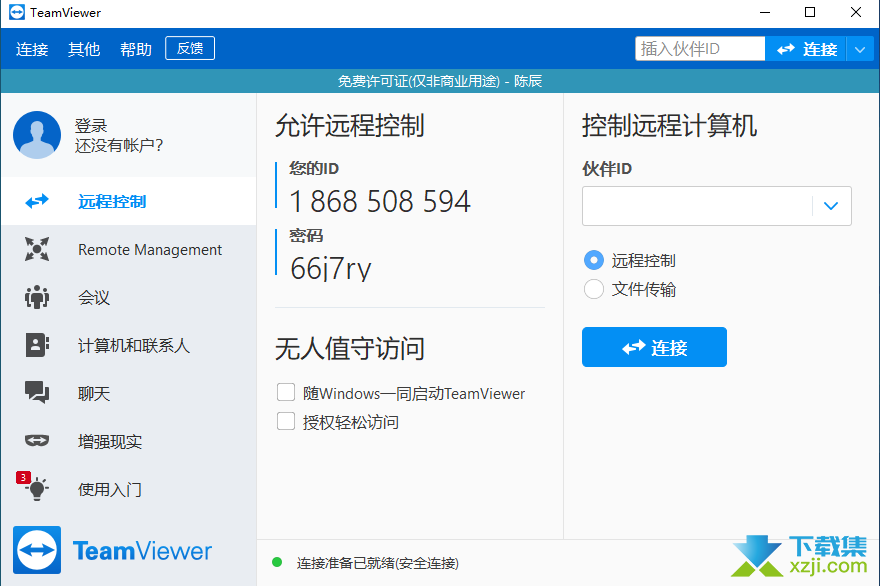Image resolution: width=880 pixels, height=586 pixels.
Task: Expand the 伙伴ID dropdown arrow
Action: pos(831,206)
